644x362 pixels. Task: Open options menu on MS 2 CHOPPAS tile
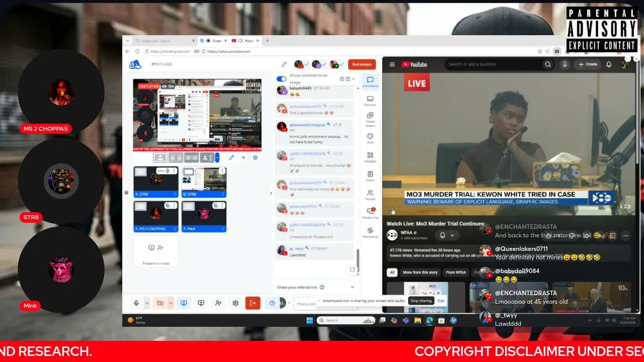click(x=175, y=206)
